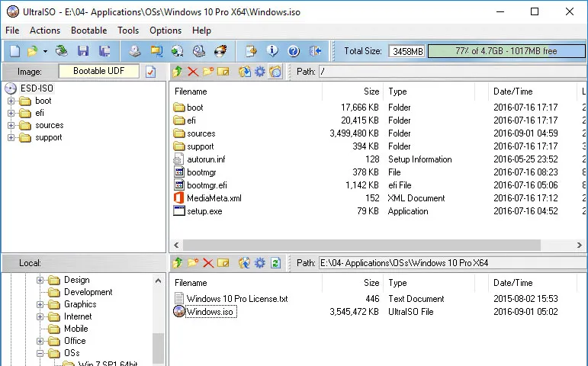Open the Tools menu
The image size is (588, 366).
pos(128,30)
